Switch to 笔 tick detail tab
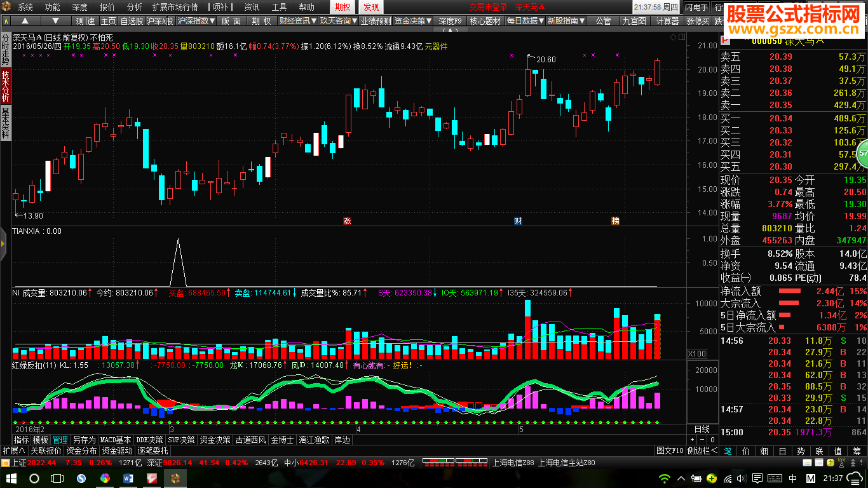868x488 pixels. click(x=728, y=451)
